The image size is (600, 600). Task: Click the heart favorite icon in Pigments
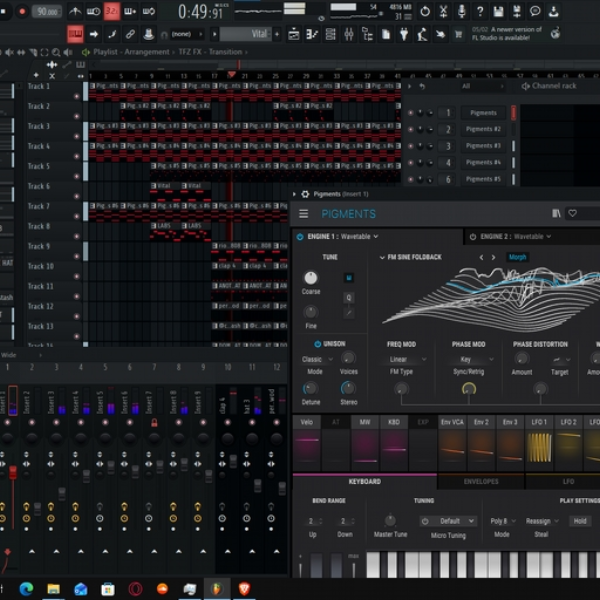click(x=572, y=213)
